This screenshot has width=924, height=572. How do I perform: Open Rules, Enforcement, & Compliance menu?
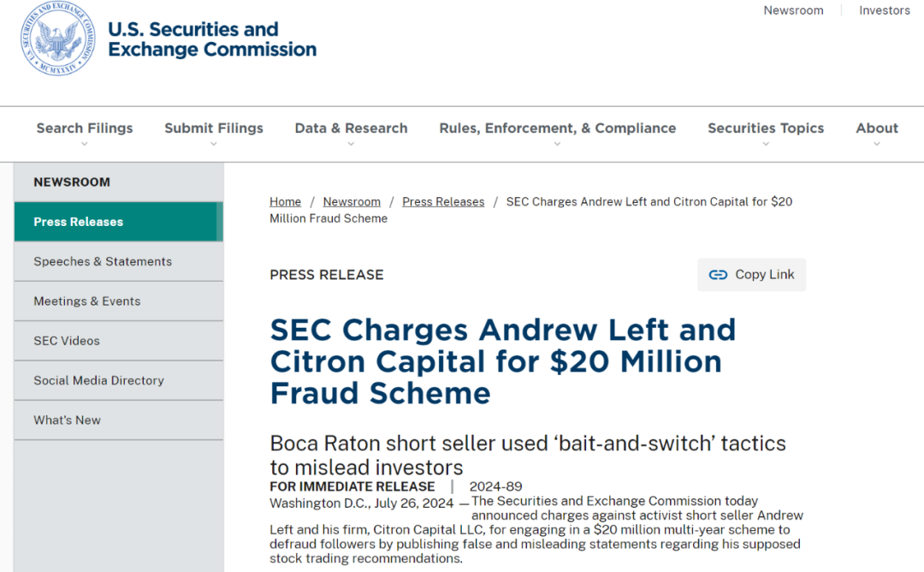click(x=557, y=128)
